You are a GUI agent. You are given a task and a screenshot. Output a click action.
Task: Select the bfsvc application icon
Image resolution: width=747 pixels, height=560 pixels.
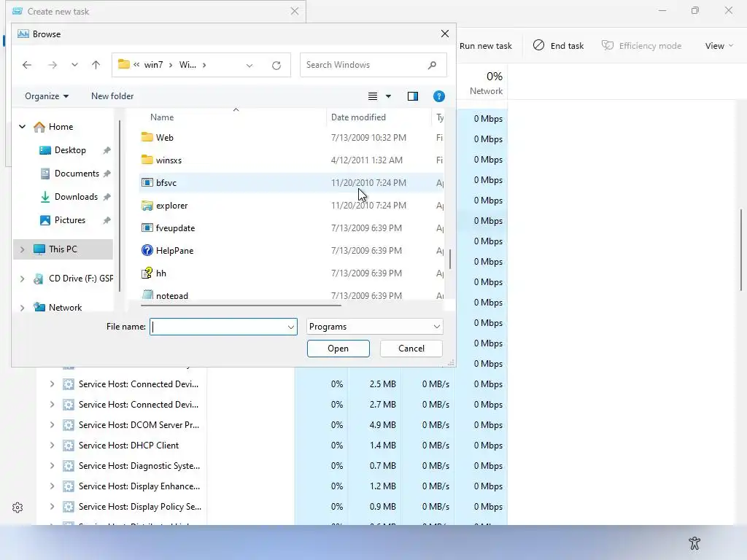pyautogui.click(x=147, y=183)
